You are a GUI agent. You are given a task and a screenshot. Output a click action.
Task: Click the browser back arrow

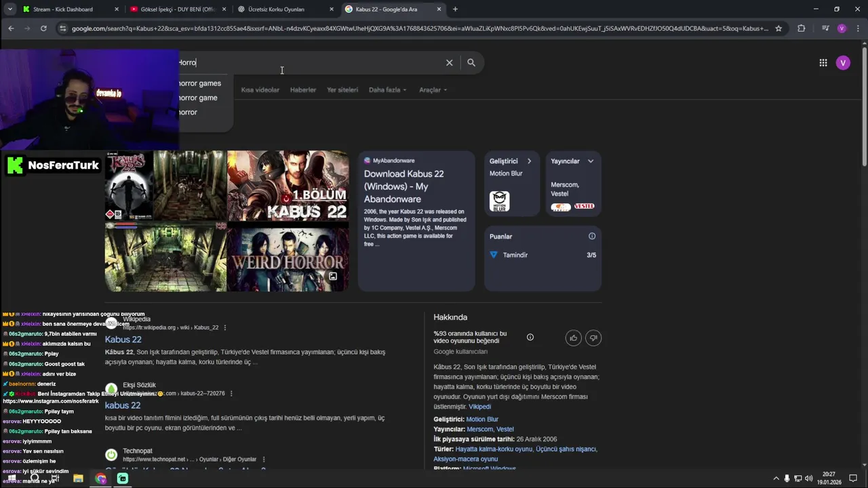pyautogui.click(x=11, y=28)
